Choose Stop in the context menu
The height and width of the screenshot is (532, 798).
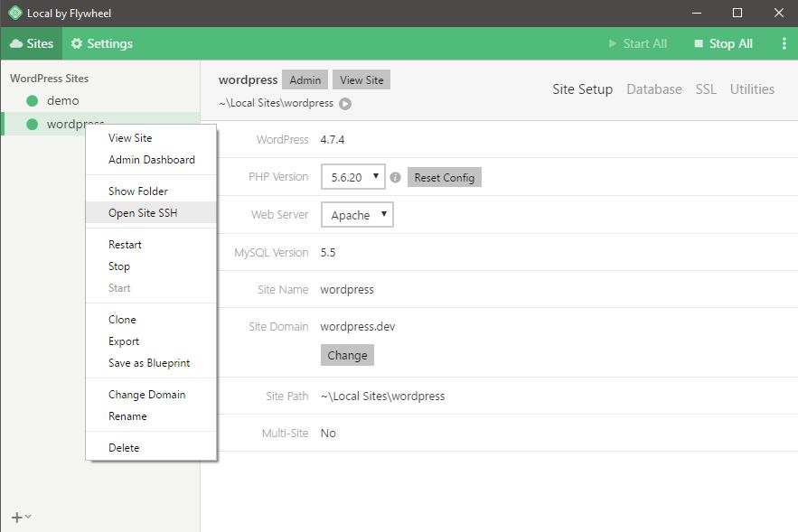151,266
